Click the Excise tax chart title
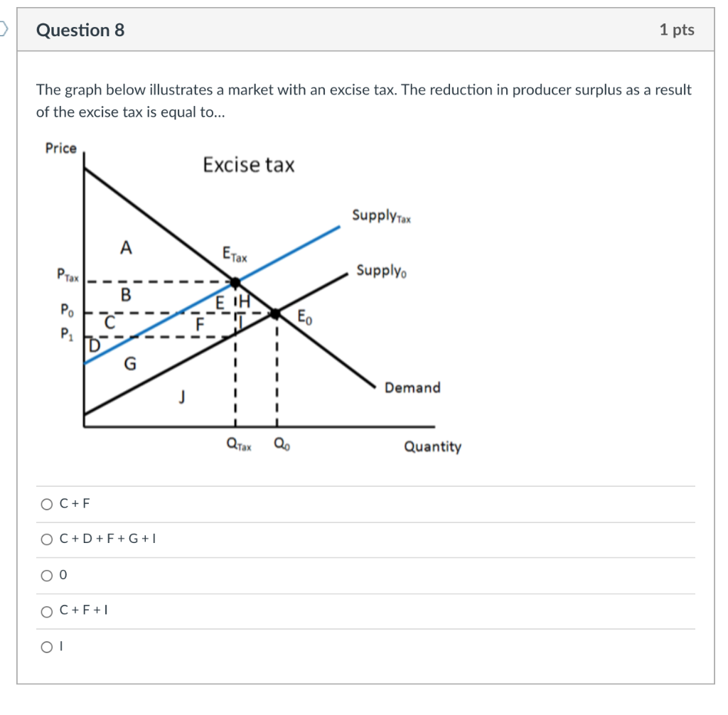Screen dimensions: 728x715 pyautogui.click(x=247, y=165)
